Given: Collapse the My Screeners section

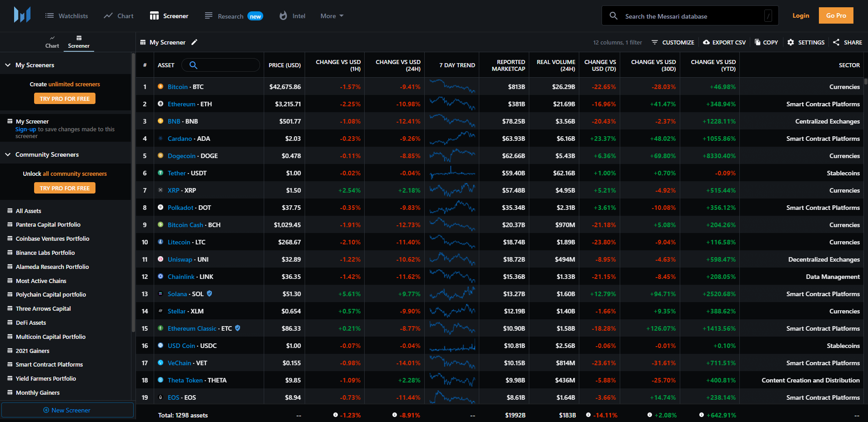Looking at the screenshot, I should pos(8,65).
